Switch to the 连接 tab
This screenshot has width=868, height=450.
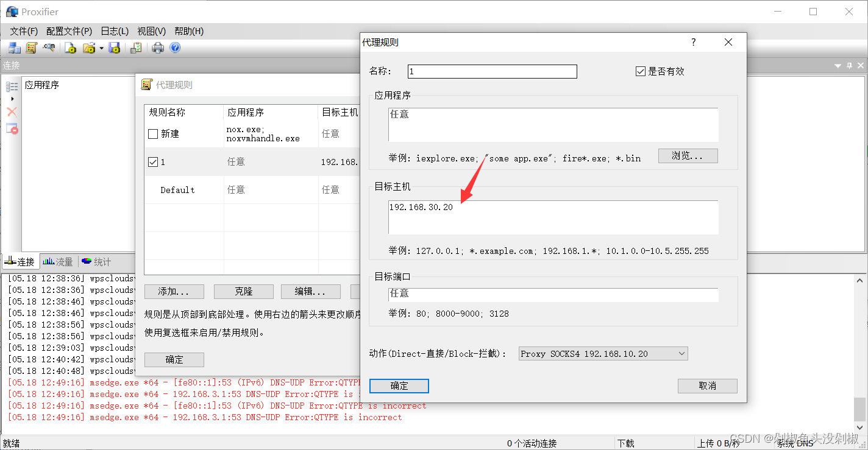point(20,262)
